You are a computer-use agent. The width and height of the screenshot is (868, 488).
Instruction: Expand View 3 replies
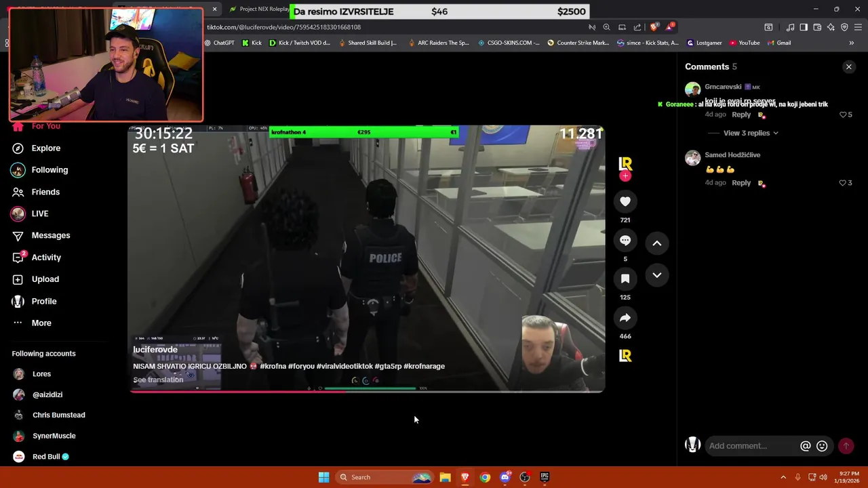tap(751, 133)
